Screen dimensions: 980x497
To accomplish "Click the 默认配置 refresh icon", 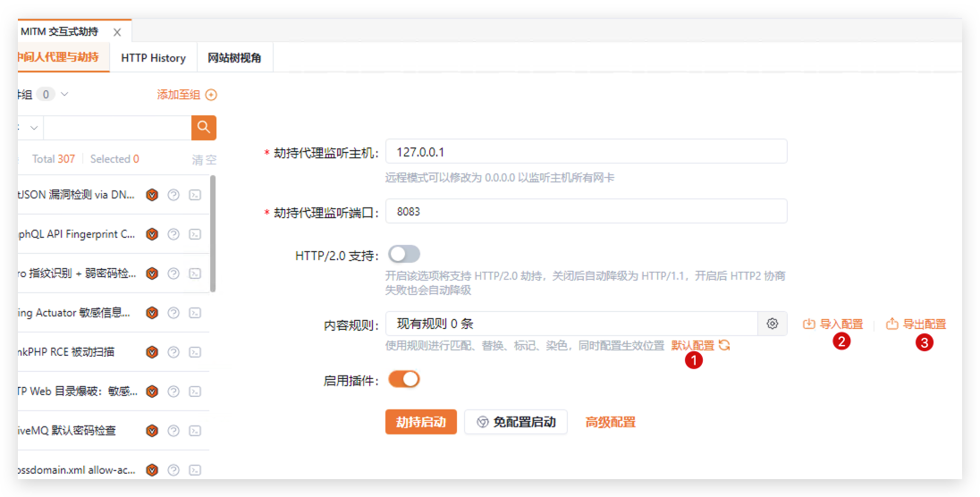I will pyautogui.click(x=724, y=345).
